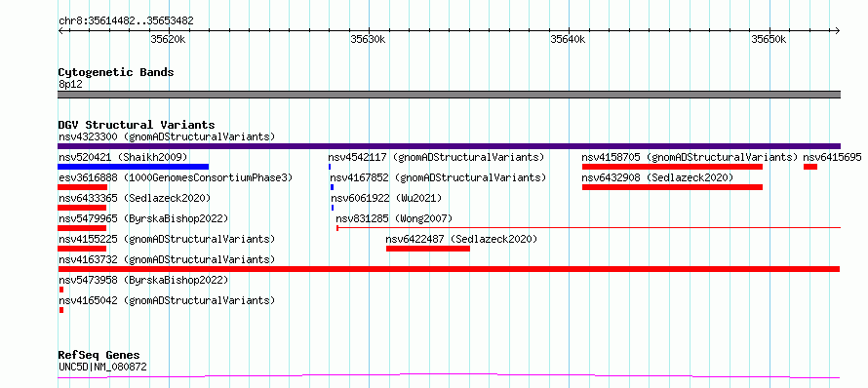Click the short nsv6415695 red bar
This screenshot has height=388, width=868.
click(x=810, y=167)
